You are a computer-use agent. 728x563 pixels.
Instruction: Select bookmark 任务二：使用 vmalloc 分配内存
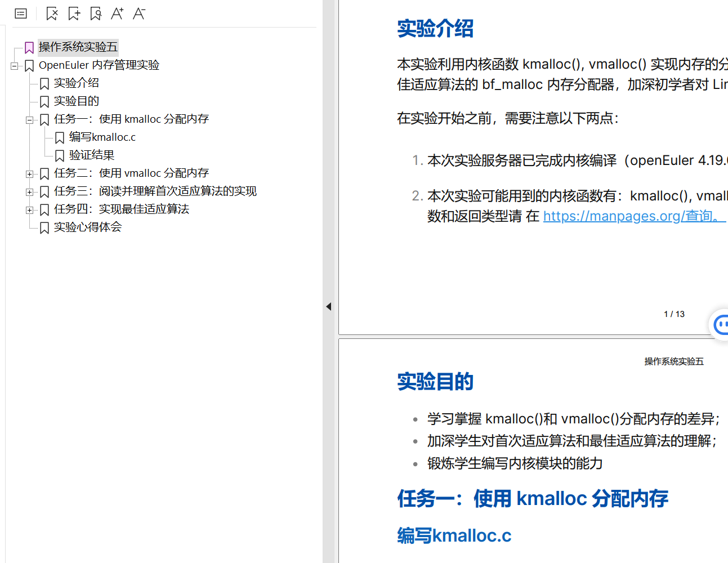coord(131,173)
